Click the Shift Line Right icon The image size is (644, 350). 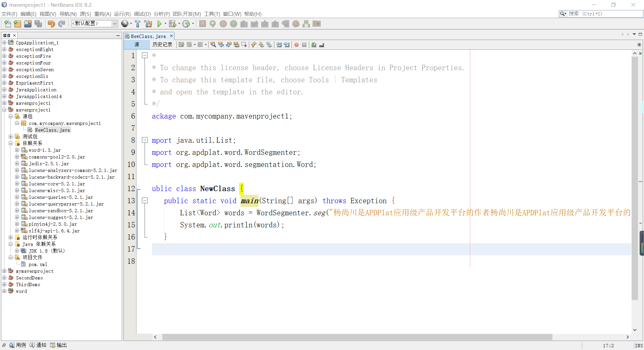[287, 45]
